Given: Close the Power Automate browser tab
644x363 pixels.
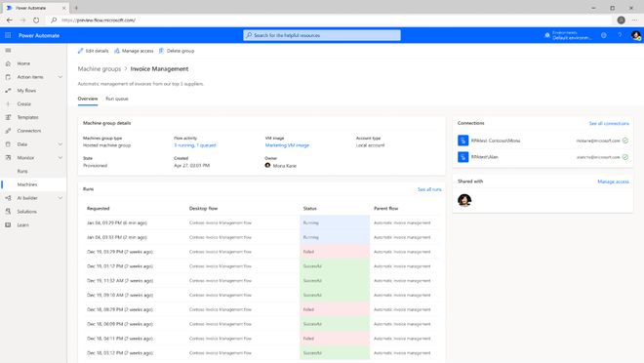Looking at the screenshot, I should point(63,8).
